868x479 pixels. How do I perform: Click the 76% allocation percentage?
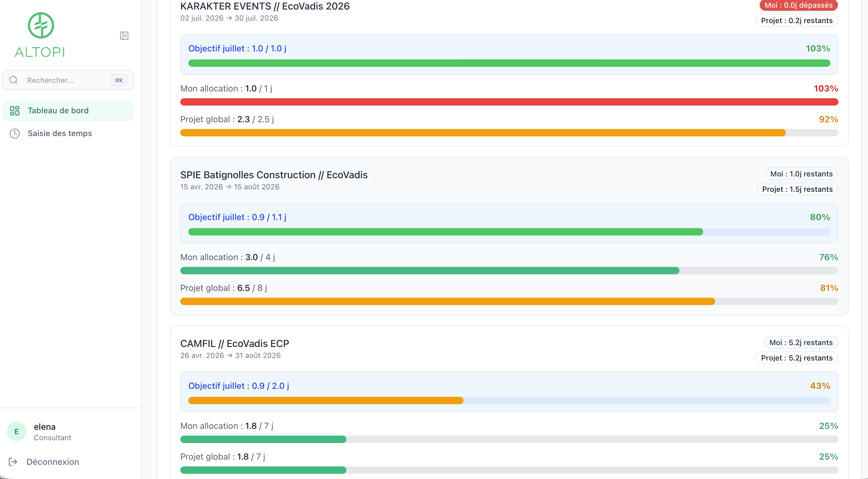coord(829,257)
